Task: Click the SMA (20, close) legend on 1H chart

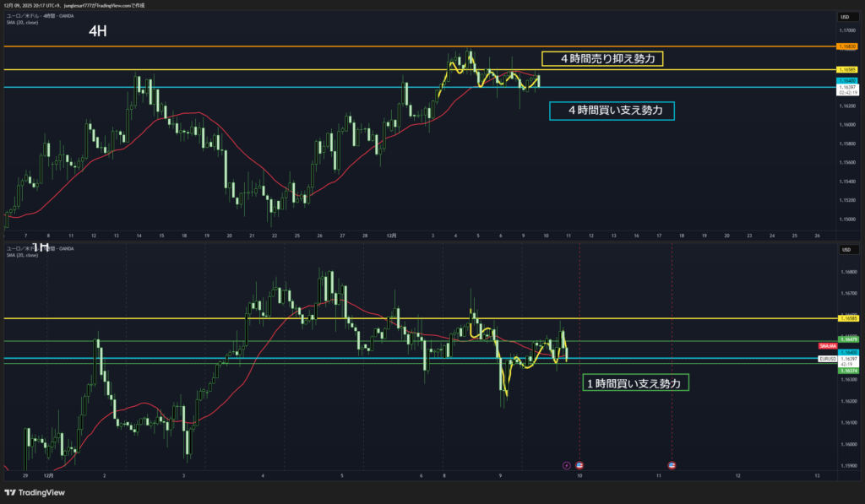Action: point(23,255)
